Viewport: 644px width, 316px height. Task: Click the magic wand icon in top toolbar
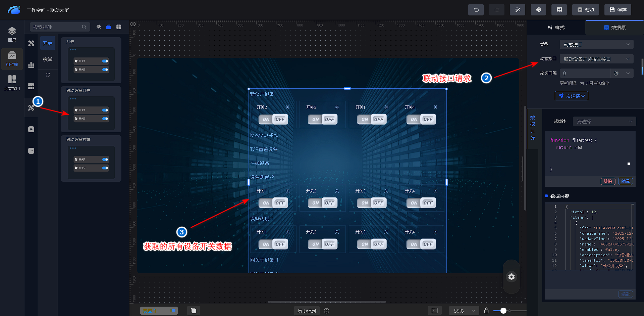point(518,10)
